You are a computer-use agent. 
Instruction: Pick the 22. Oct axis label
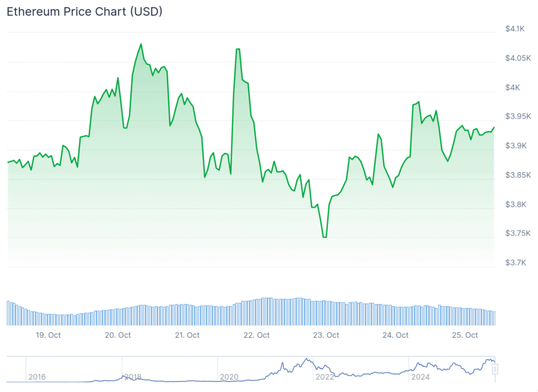coord(256,335)
